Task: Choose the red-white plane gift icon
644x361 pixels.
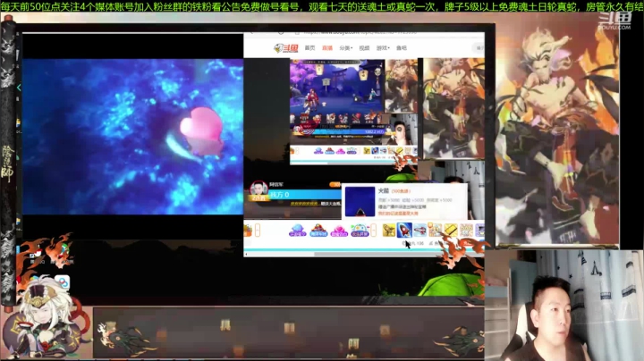Action: [419, 231]
